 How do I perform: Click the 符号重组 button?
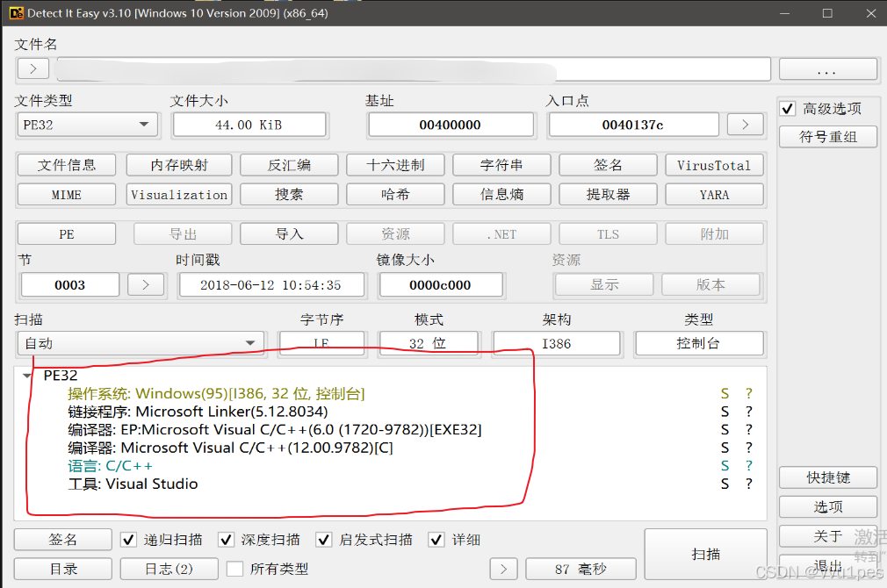tap(827, 137)
